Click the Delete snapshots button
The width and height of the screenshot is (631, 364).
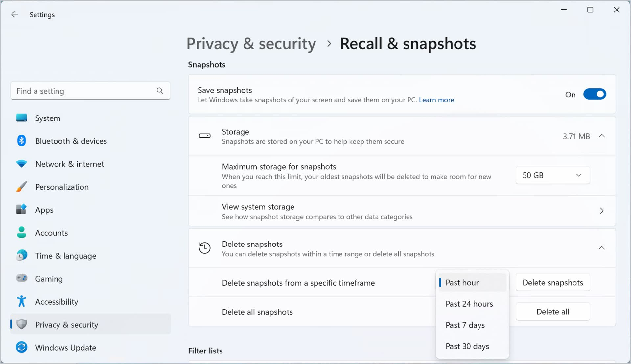pos(553,282)
